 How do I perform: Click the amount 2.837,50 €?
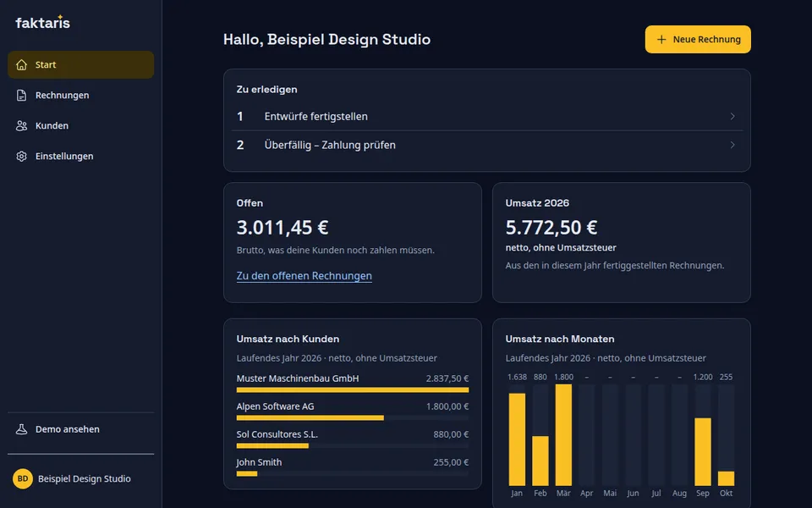tap(447, 378)
